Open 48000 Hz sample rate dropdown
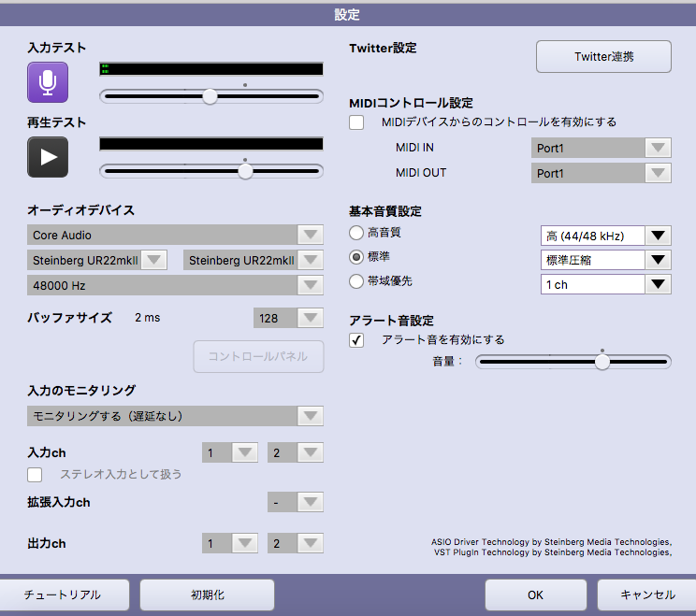Image resolution: width=696 pixels, height=616 pixels. (175, 285)
